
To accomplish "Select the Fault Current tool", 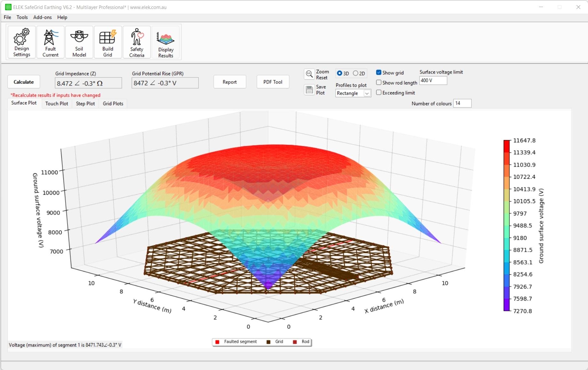I will coord(50,42).
